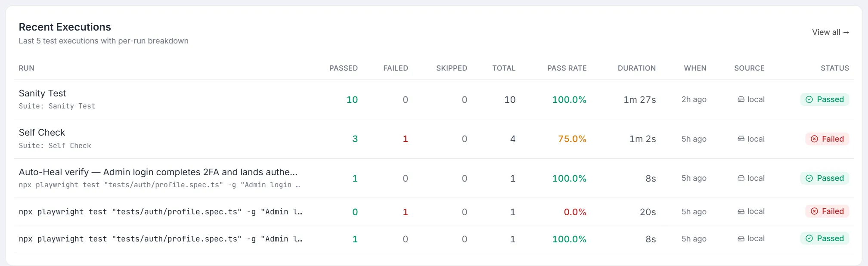Open the Sanity Test run
868x266 pixels.
[x=42, y=93]
